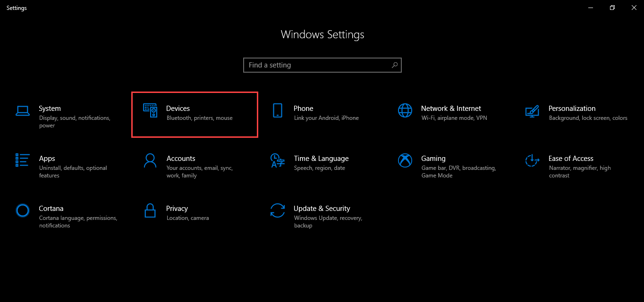Open the Gaming Xbox icon
The height and width of the screenshot is (302, 644).
[405, 160]
